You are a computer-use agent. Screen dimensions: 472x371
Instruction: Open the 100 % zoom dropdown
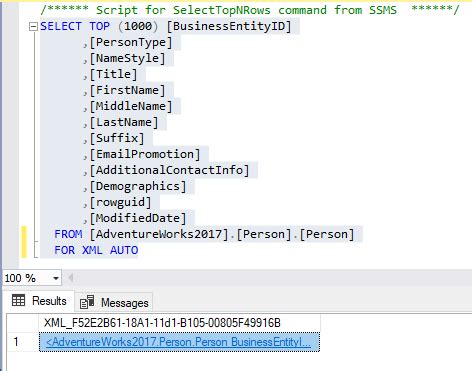coord(56,278)
